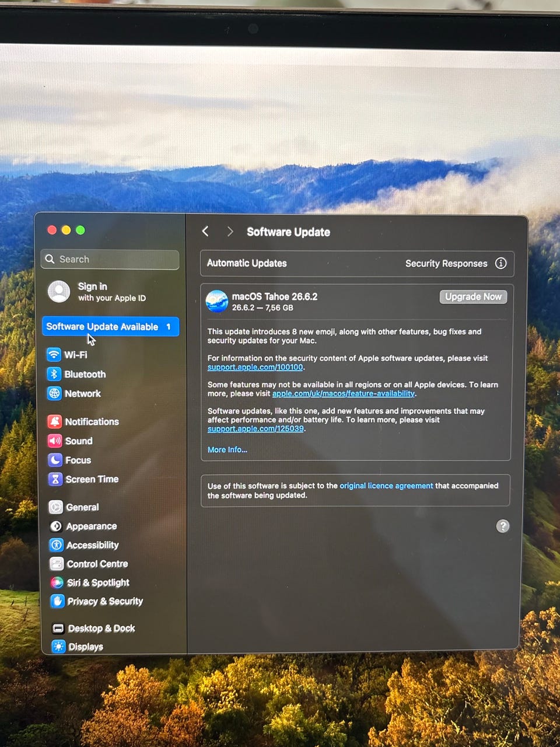Image resolution: width=560 pixels, height=747 pixels.
Task: Select Software Update Available in sidebar
Action: tap(111, 327)
